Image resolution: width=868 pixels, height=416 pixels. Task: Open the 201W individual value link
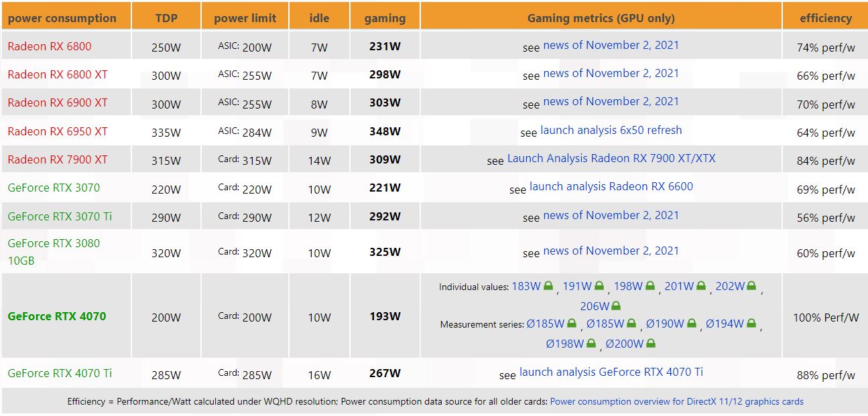pyautogui.click(x=679, y=286)
